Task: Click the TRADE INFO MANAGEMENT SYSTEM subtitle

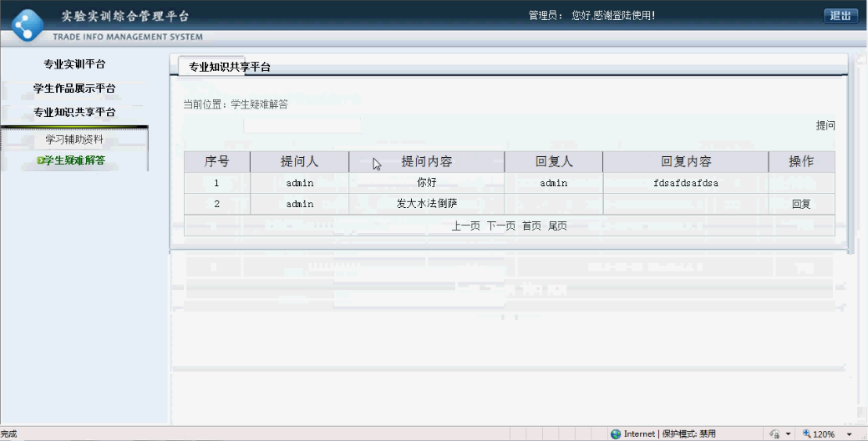Action: tap(128, 37)
